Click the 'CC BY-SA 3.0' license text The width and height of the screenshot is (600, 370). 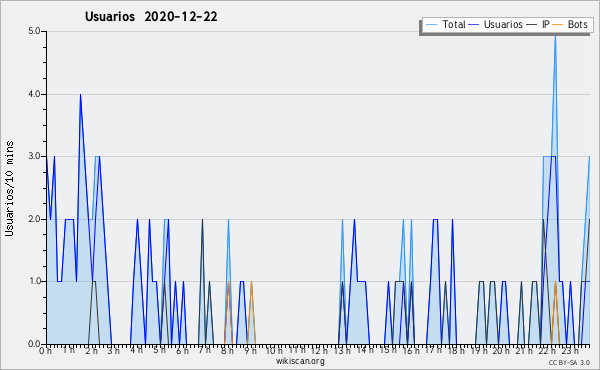[569, 363]
